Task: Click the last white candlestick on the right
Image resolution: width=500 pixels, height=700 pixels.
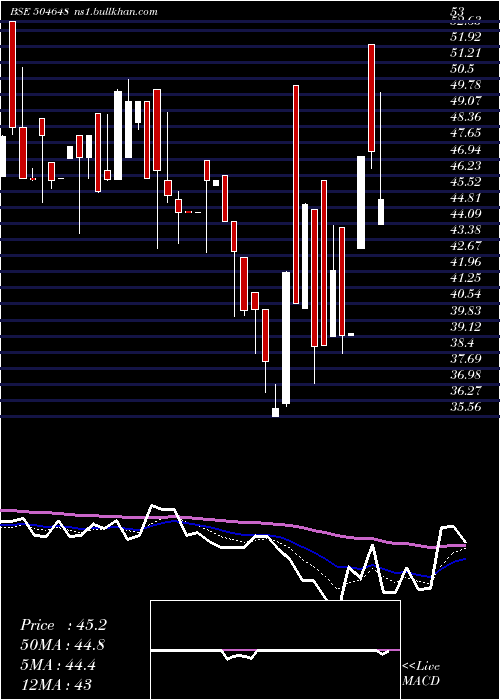Action: [381, 212]
